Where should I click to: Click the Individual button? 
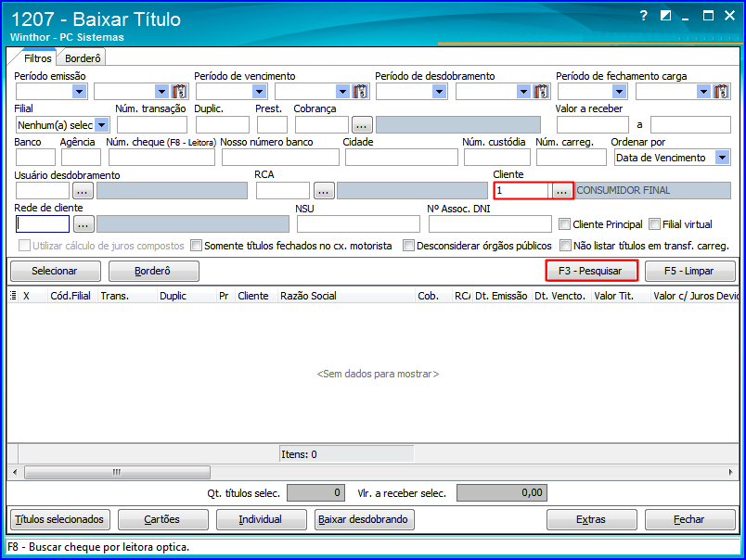[262, 519]
